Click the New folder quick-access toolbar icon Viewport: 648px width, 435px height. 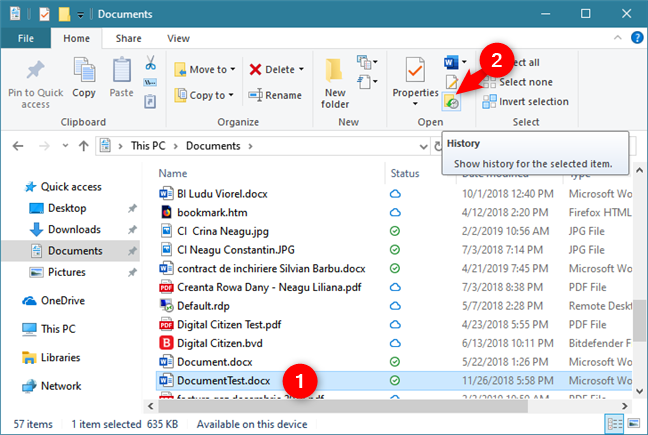point(64,14)
